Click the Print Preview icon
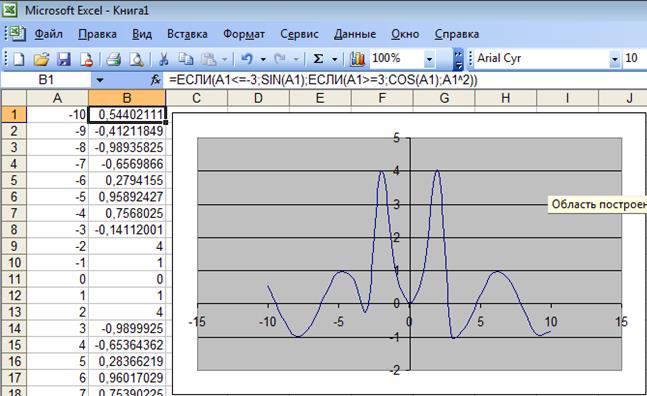The image size is (647, 396). pos(137,59)
